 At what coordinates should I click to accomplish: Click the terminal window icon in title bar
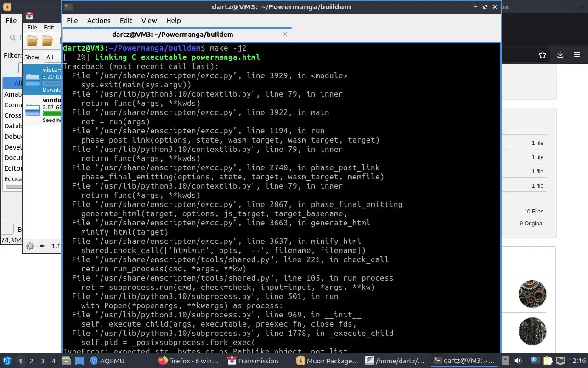tap(68, 6)
